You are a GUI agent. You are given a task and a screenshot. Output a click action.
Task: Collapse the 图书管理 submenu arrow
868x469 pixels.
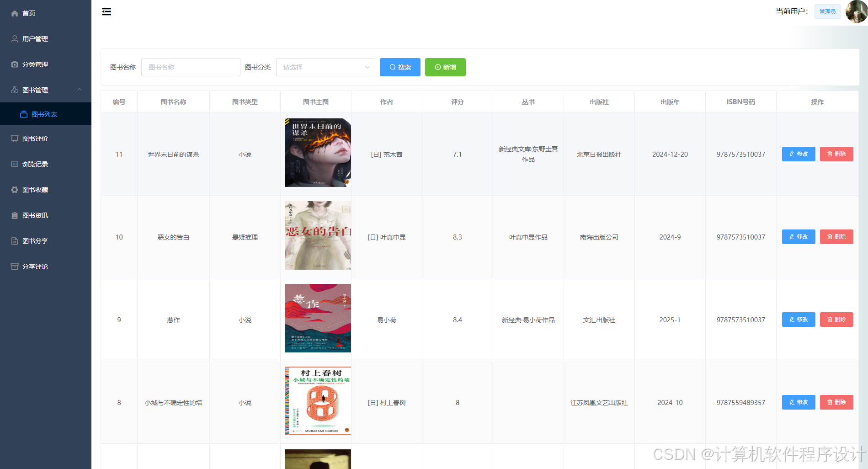[80, 90]
